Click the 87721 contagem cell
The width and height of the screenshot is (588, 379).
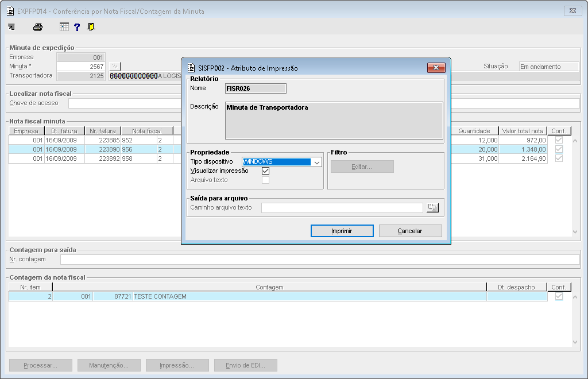pos(113,296)
